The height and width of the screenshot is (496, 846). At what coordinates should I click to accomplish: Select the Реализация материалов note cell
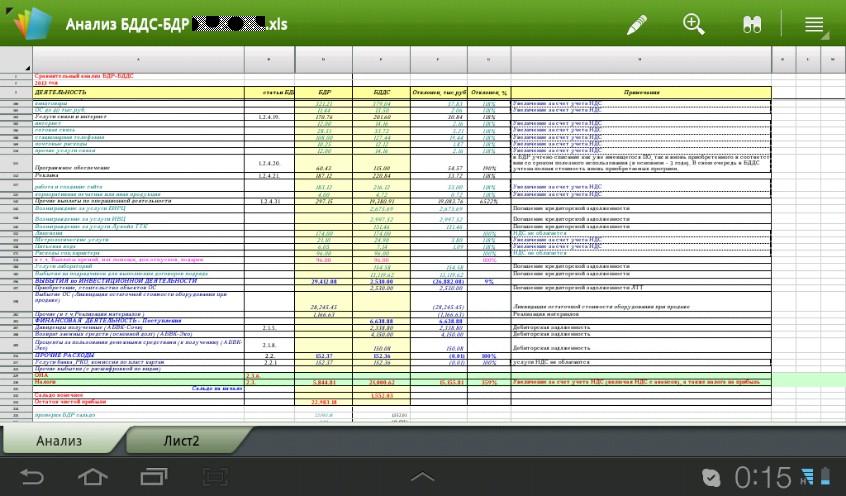[x=641, y=314]
